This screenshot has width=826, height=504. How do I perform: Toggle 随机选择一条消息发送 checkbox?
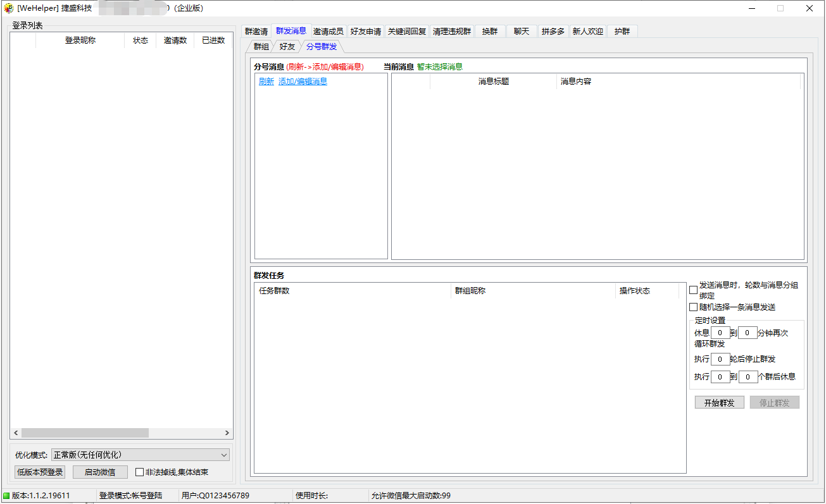coord(693,307)
